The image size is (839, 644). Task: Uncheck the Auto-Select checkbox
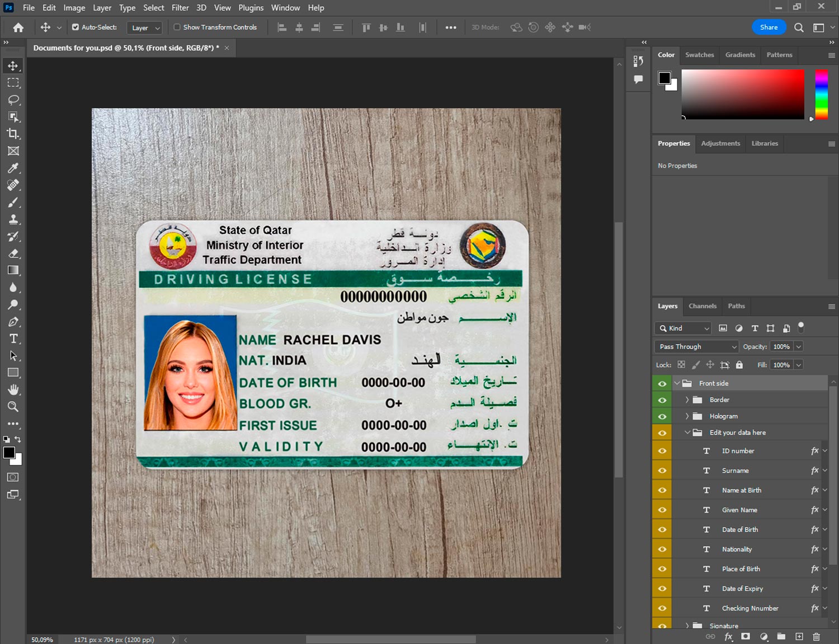(x=76, y=27)
